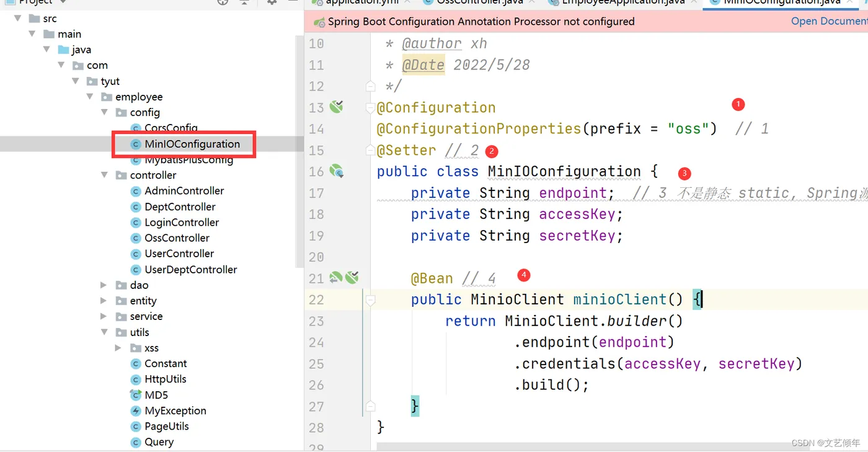This screenshot has height=452, width=868.
Task: Collapse the src folder
Action: click(x=18, y=19)
